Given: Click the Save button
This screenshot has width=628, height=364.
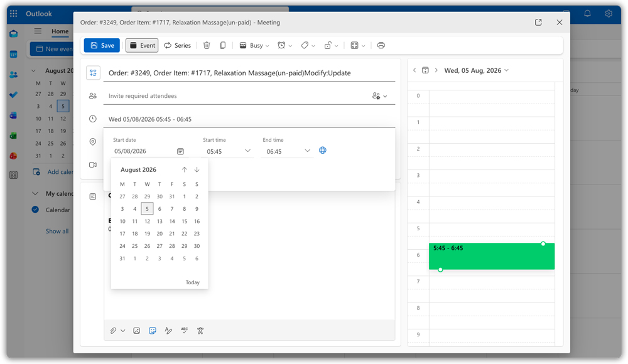Looking at the screenshot, I should pos(102,45).
